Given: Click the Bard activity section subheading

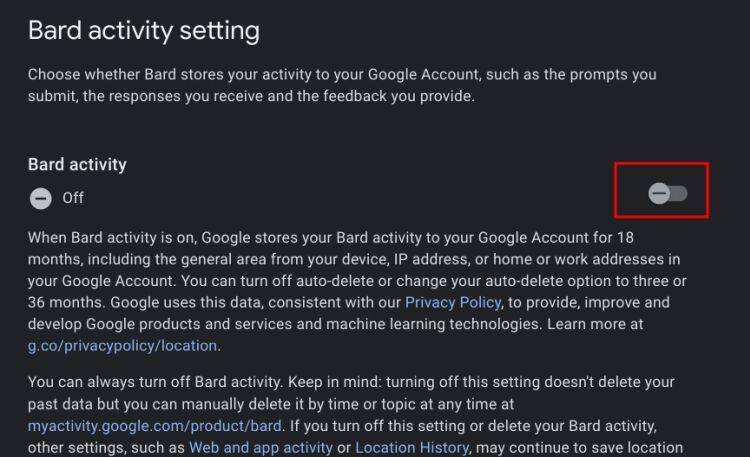Looking at the screenshot, I should pos(77,164).
